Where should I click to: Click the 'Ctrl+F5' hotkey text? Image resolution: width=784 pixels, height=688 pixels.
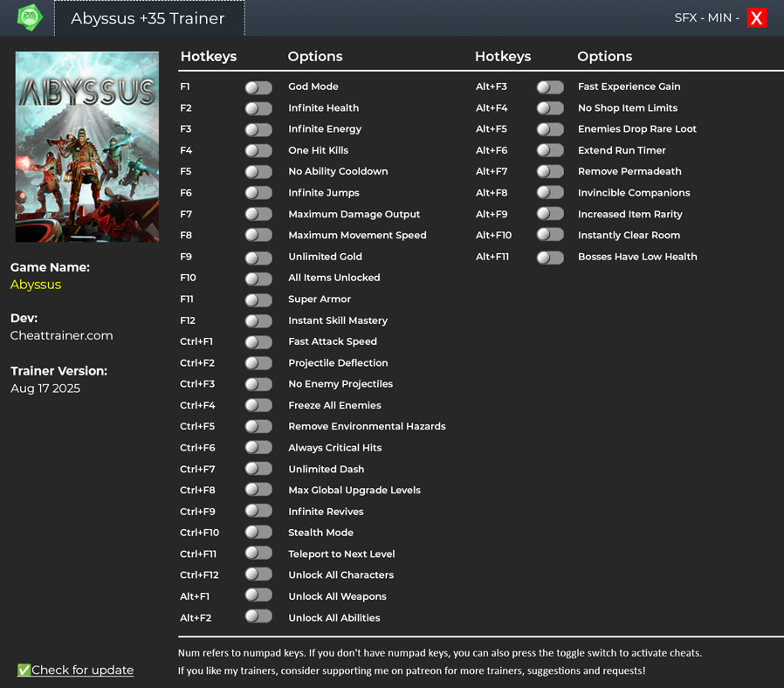pos(197,426)
